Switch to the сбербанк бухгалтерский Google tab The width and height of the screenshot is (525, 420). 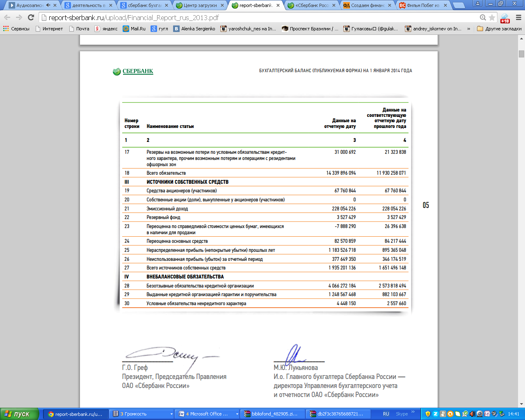144,5
